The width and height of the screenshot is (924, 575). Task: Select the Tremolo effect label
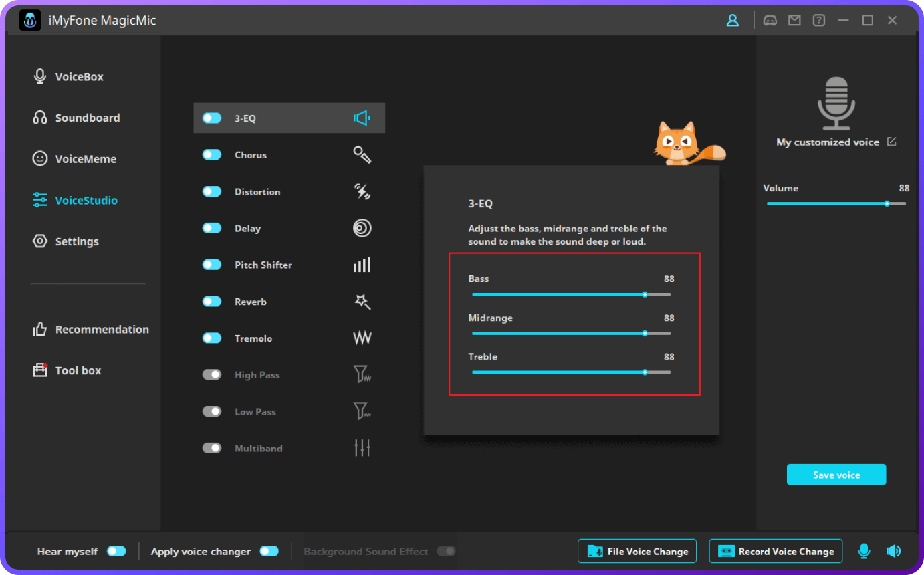tap(253, 338)
